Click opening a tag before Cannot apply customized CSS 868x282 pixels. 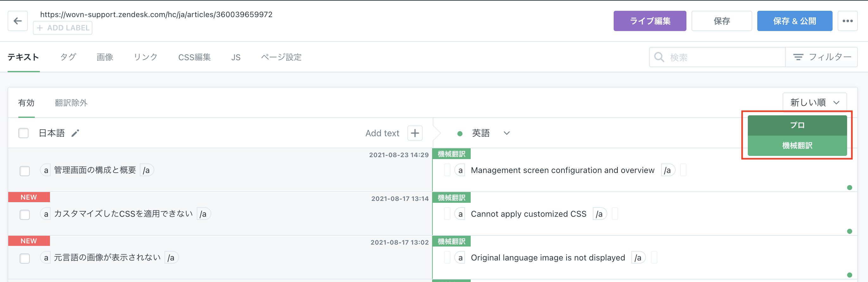pos(460,214)
